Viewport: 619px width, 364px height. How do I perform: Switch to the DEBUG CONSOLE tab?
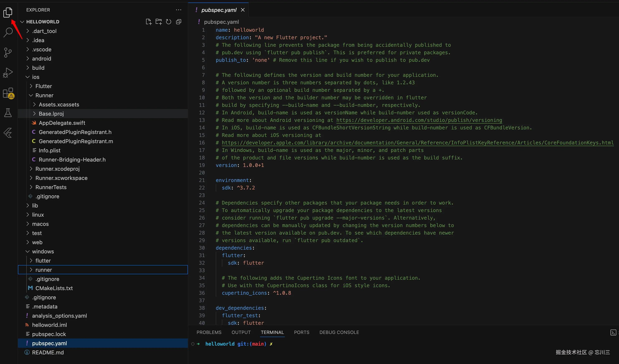click(339, 332)
